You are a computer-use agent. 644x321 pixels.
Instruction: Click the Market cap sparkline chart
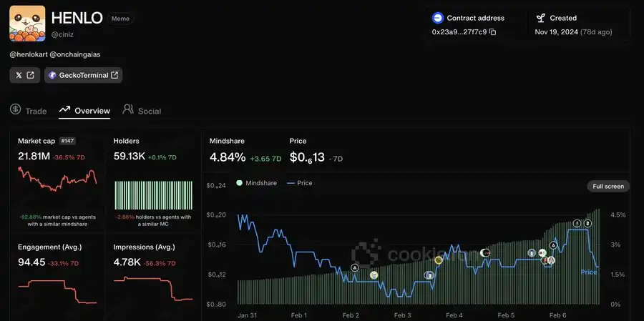pyautogui.click(x=57, y=182)
